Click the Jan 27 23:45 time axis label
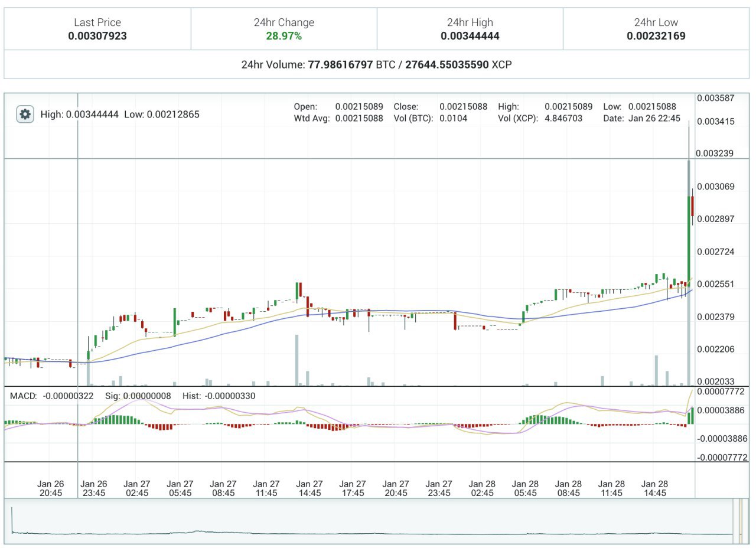Viewport: 756px width, 558px height. (439, 488)
